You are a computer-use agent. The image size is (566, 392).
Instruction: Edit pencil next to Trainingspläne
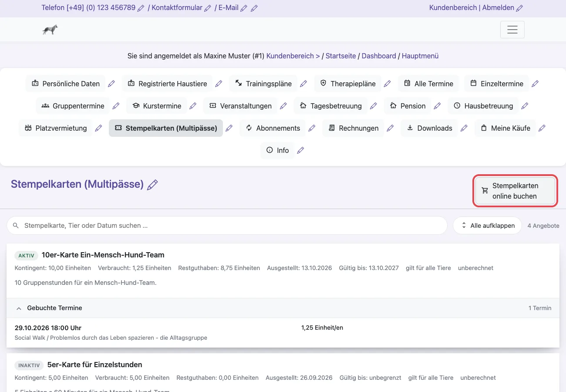pyautogui.click(x=303, y=84)
